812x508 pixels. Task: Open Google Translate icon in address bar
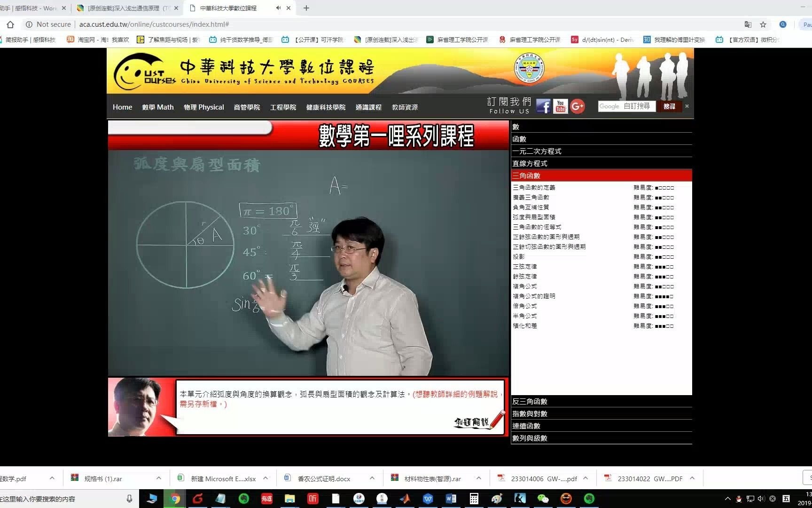[x=748, y=24]
